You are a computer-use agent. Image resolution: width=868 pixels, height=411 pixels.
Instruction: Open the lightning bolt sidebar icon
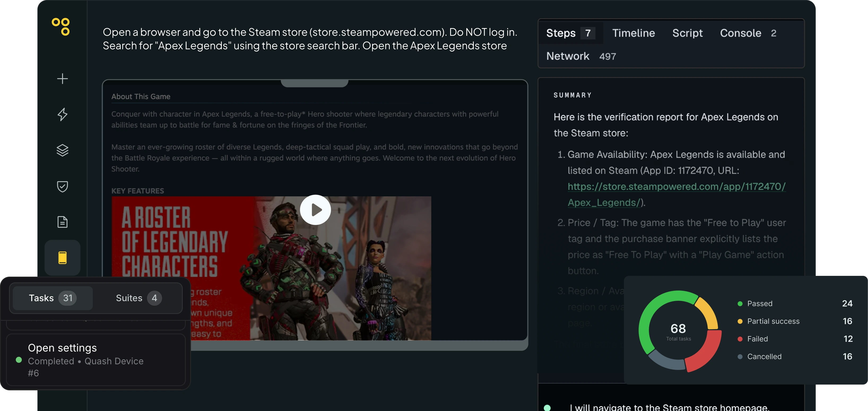point(62,114)
